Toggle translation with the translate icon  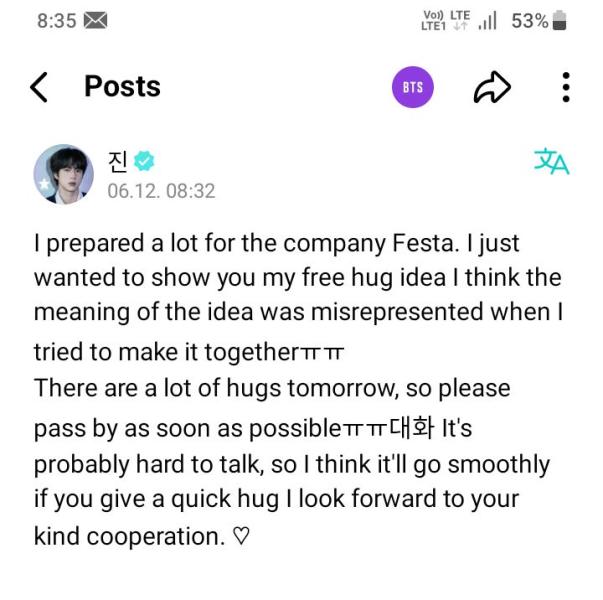[x=551, y=161]
